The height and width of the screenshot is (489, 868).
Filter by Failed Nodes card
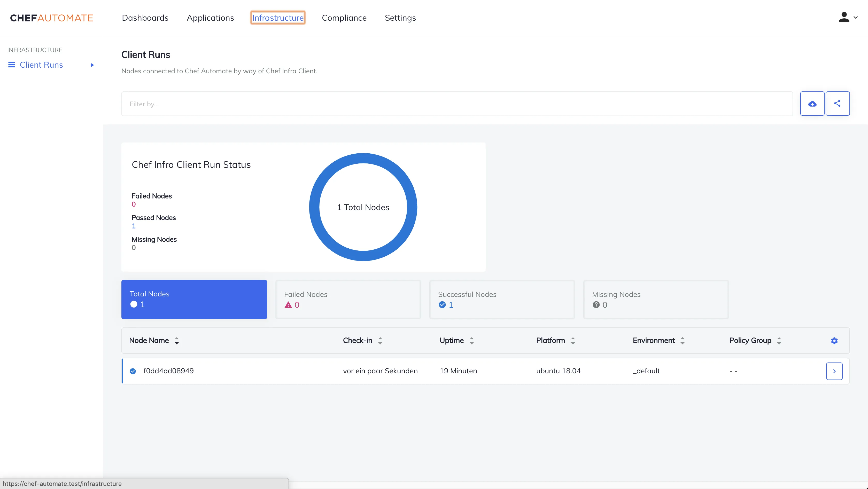click(x=348, y=299)
